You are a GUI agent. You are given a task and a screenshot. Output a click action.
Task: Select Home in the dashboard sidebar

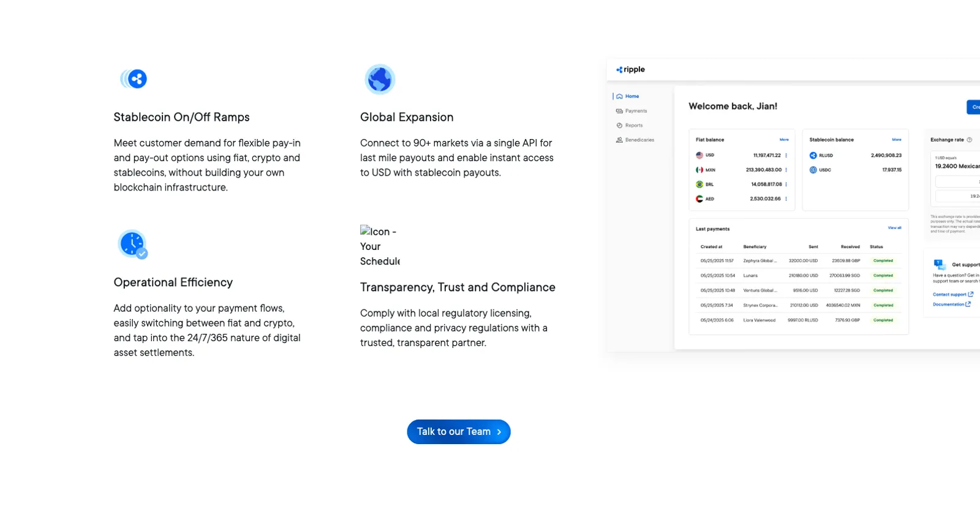tap(628, 96)
